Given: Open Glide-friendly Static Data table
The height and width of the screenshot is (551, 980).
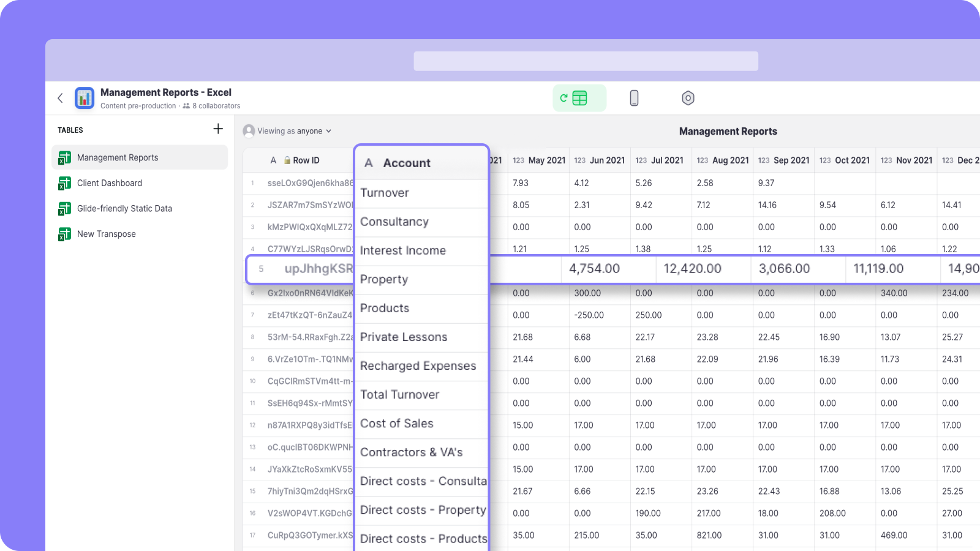Looking at the screenshot, I should pyautogui.click(x=124, y=209).
